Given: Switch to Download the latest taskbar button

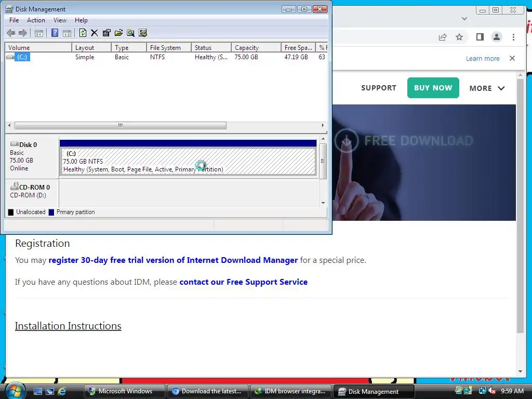Looking at the screenshot, I should pos(208,391).
